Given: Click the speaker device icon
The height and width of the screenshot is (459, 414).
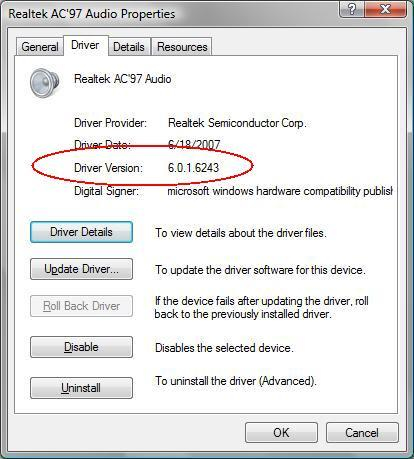Looking at the screenshot, I should pyautogui.click(x=44, y=83).
